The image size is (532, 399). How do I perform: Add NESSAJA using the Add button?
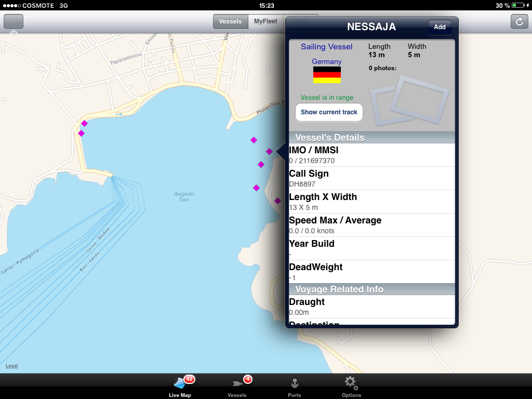[x=440, y=27]
